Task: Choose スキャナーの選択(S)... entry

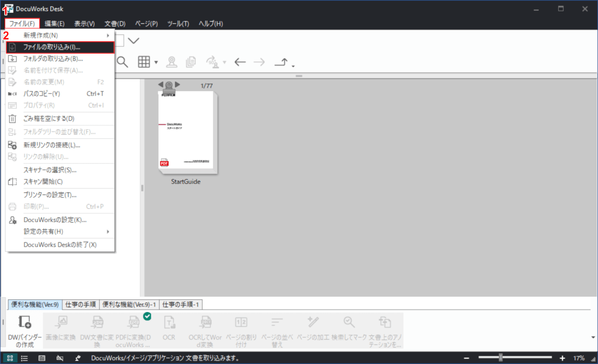Action: 60,170
